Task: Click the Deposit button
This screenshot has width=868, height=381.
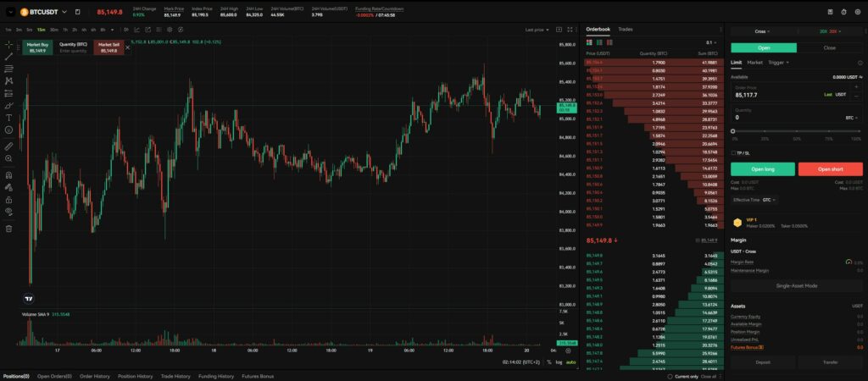Action: pyautogui.click(x=763, y=362)
